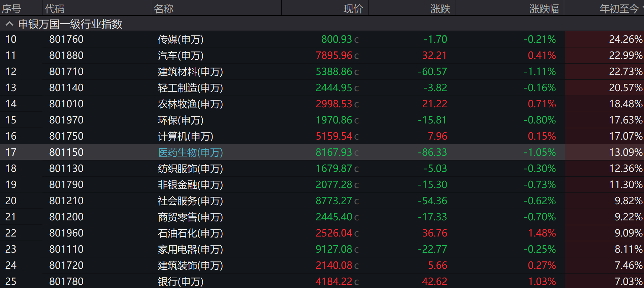Click code 801200
644x288 pixels.
pos(66,217)
